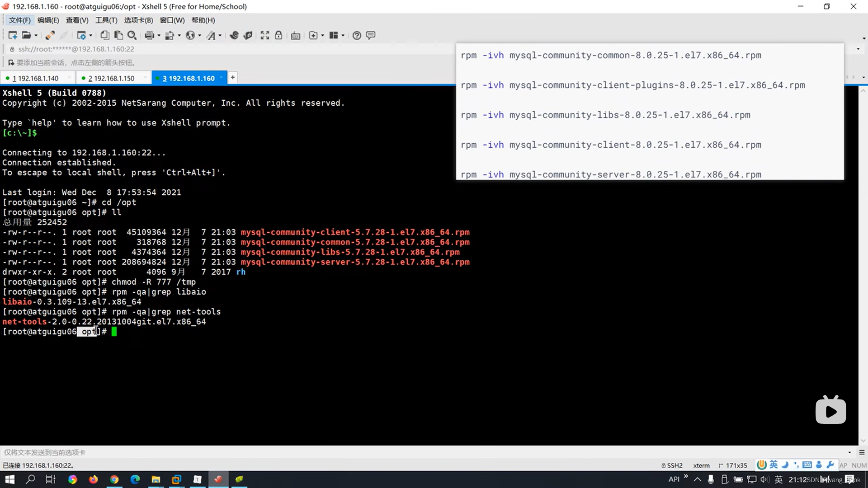The width and height of the screenshot is (868, 488).
Task: Switch to the 192.168.1.150 session tab
Action: (x=114, y=78)
